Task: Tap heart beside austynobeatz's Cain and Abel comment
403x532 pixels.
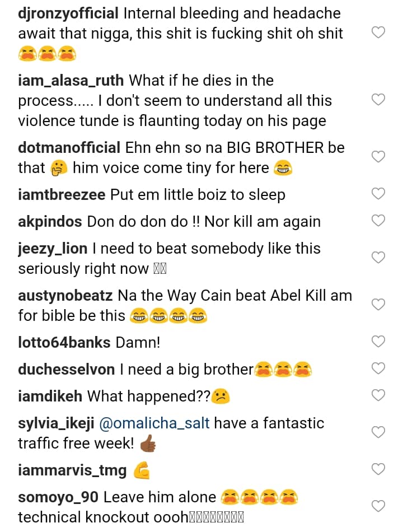Action: point(378,305)
